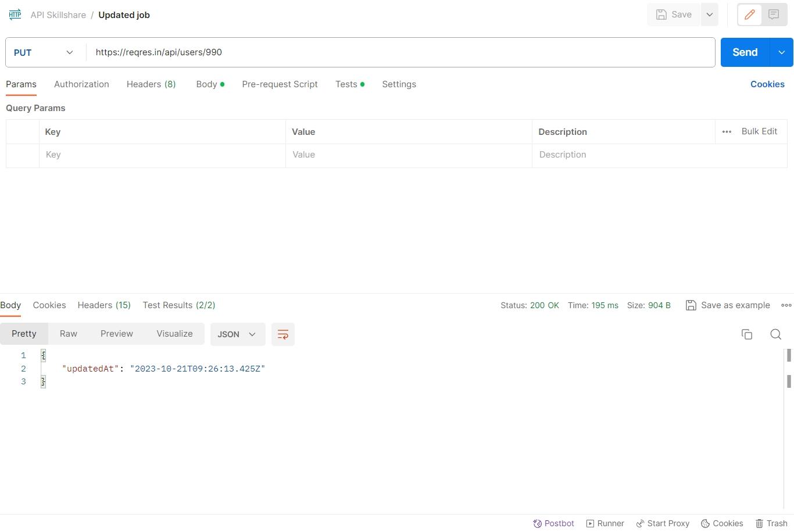Open the Tests tab
The width and height of the screenshot is (794, 532).
(349, 84)
